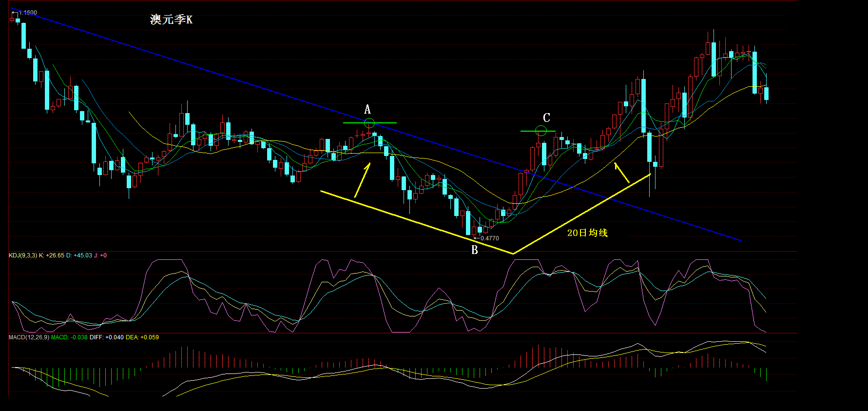Select the 0.4770 low price label

coord(490,238)
